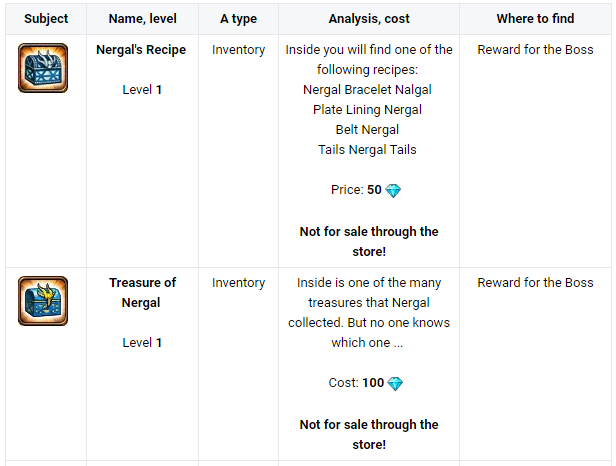Click Inventory in the Nergal's Recipe row
Viewport: 616px width, 466px height.
[239, 50]
